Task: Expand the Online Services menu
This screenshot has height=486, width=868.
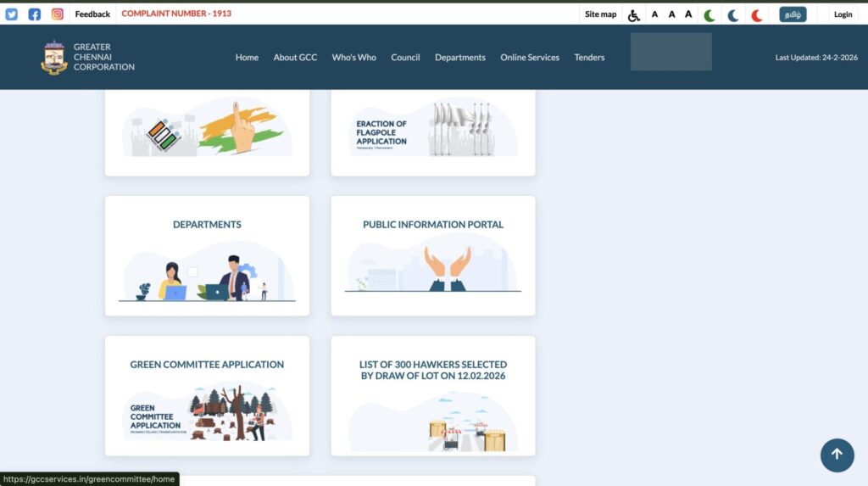Action: click(x=530, y=58)
